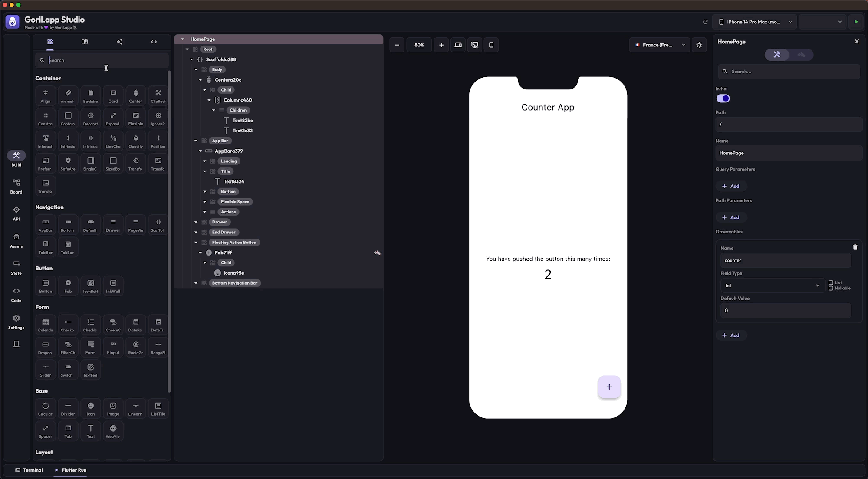
Task: Open the code brackets tab in widget panel
Action: pos(154,42)
